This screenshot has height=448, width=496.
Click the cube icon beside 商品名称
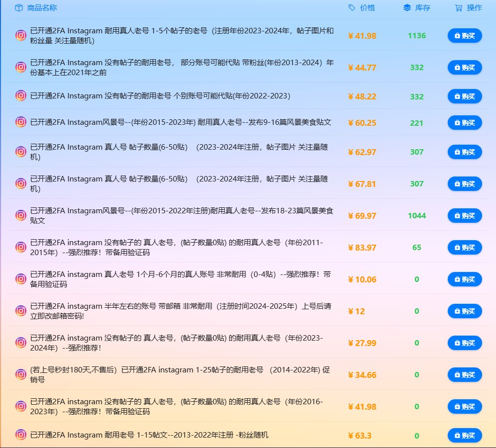19,7
